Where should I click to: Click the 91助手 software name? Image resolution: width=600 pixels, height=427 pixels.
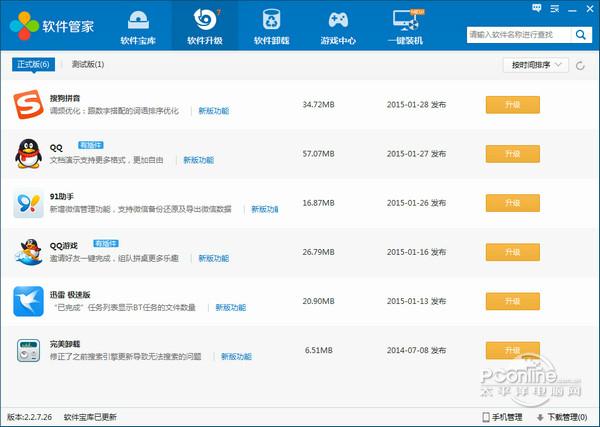62,197
